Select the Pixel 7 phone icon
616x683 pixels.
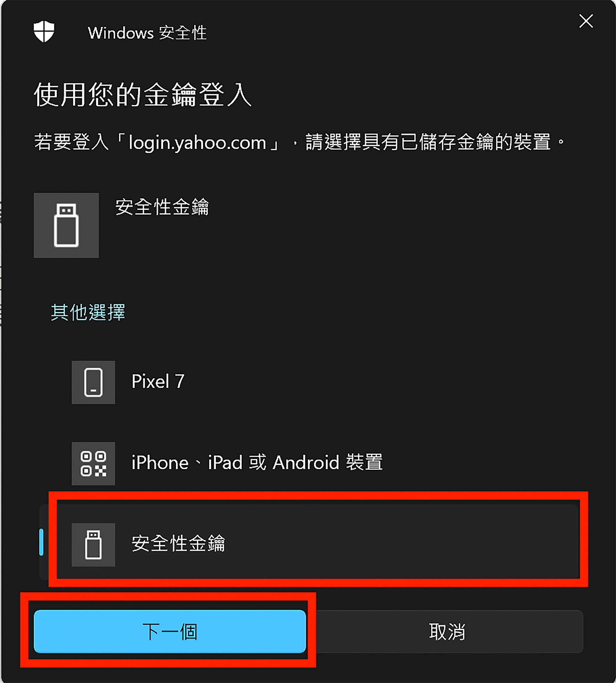tap(93, 382)
